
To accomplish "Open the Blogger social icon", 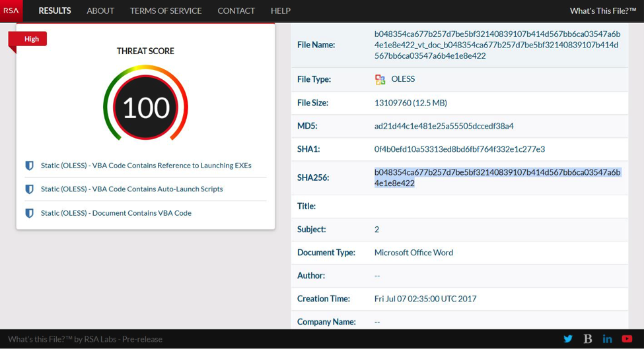I will coord(588,339).
